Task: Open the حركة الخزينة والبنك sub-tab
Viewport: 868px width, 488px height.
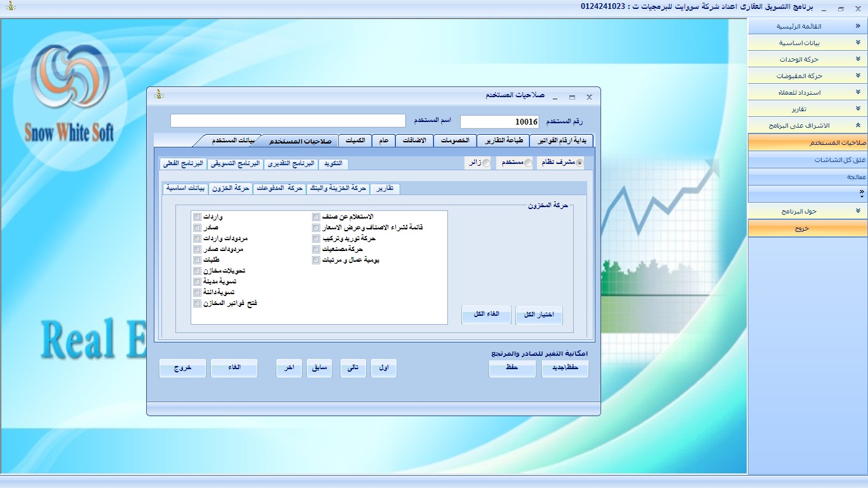Action: click(x=337, y=189)
